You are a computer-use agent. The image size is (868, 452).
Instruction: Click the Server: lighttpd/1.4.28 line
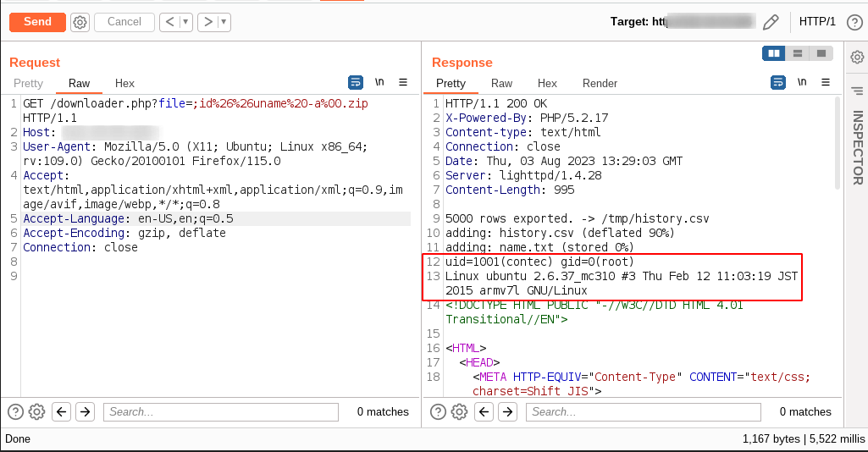point(523,175)
